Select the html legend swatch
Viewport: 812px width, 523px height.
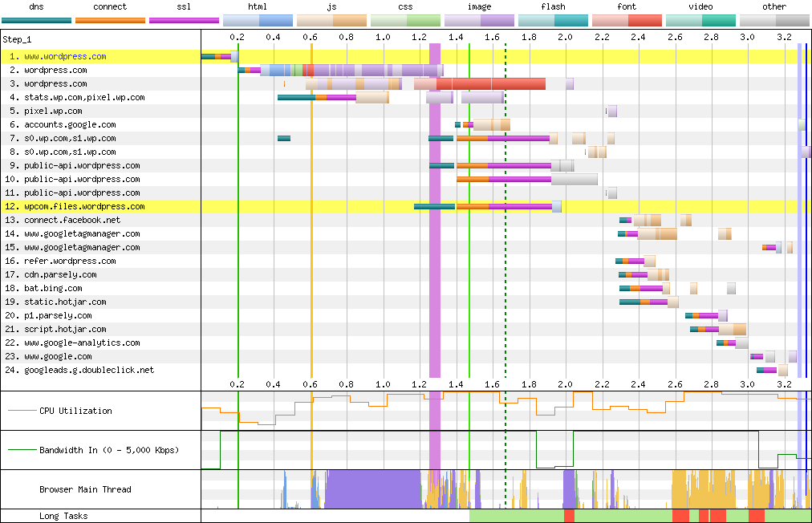[x=258, y=20]
